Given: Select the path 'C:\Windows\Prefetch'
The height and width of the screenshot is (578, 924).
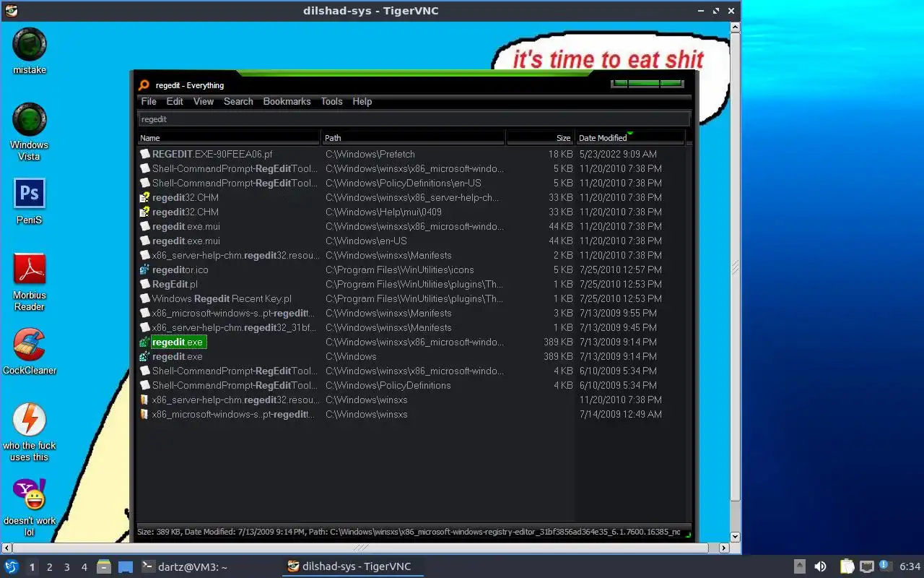Looking at the screenshot, I should pos(370,154).
